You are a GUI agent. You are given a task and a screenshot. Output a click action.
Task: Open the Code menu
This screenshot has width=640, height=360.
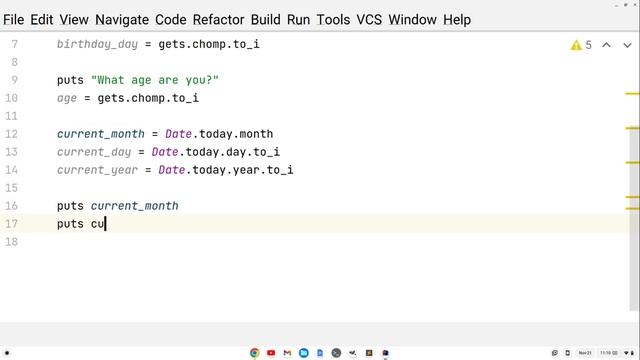171,20
